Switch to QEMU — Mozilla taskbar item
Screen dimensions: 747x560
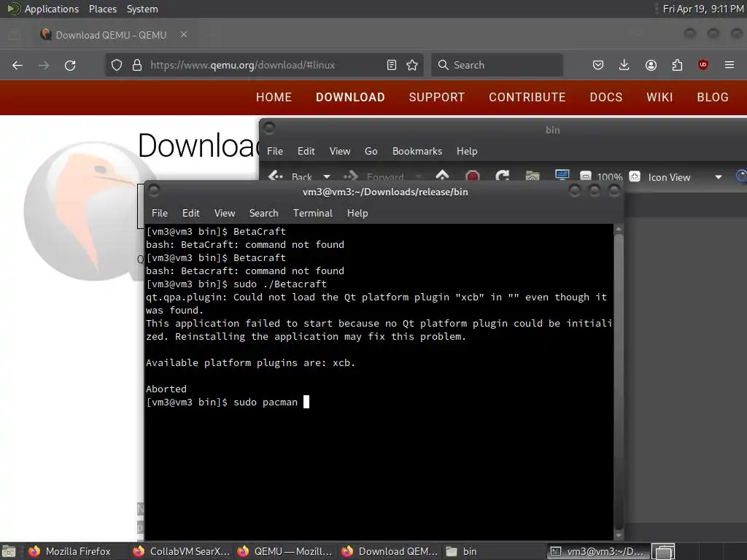(x=286, y=551)
